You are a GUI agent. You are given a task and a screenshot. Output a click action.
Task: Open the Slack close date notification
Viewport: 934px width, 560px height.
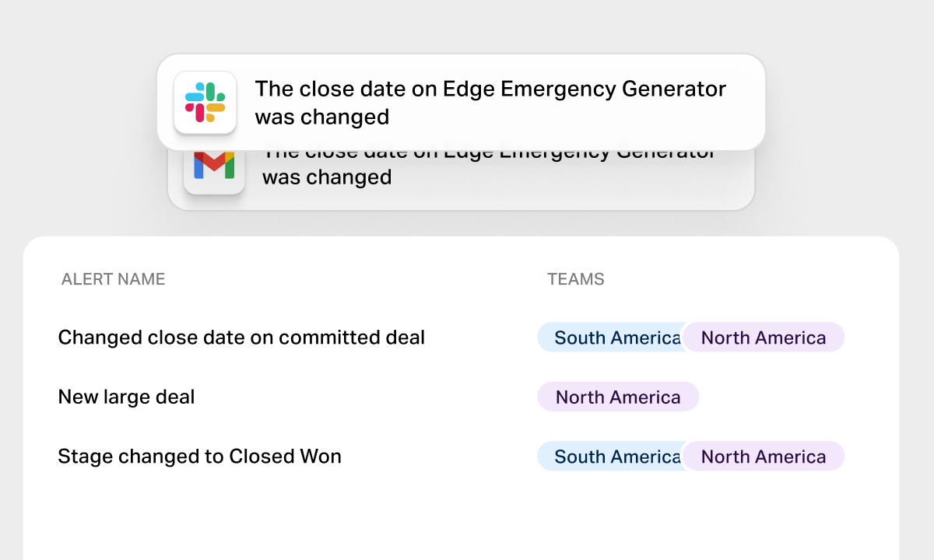point(461,102)
